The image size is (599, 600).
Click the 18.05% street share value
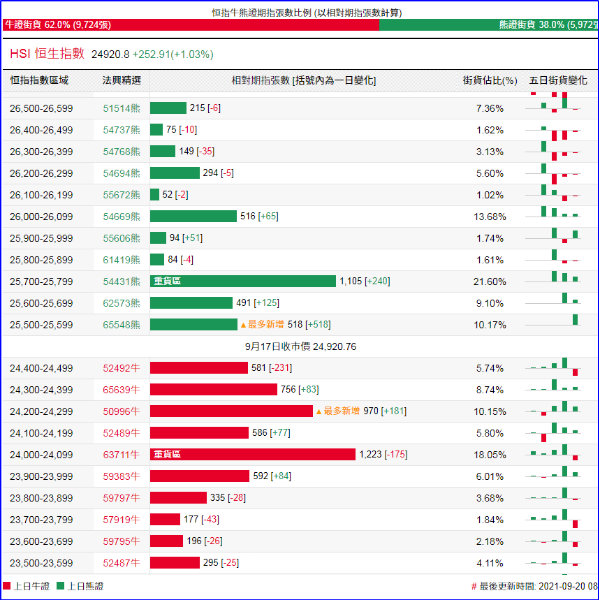(490, 455)
